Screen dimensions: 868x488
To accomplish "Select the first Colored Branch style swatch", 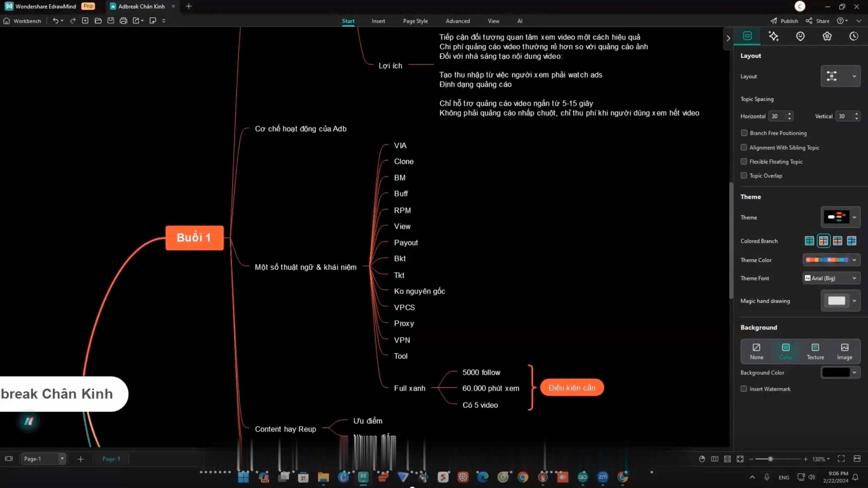I will tap(809, 241).
